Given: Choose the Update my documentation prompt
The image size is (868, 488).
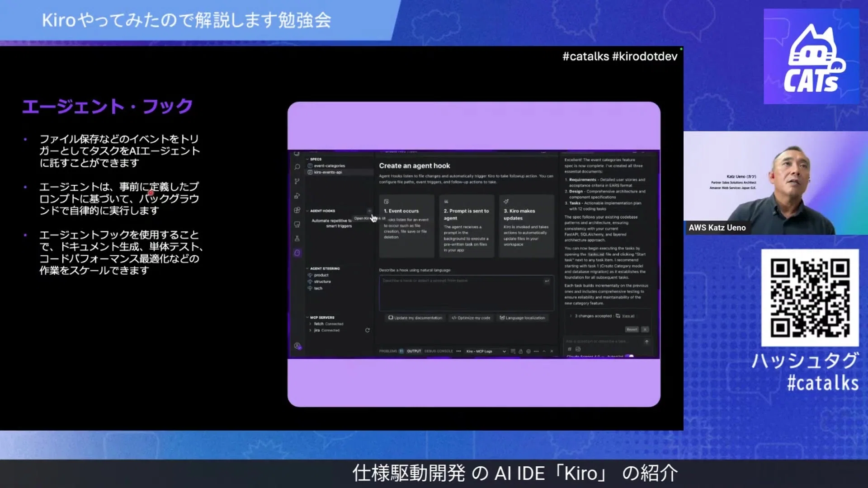Looking at the screenshot, I should (x=415, y=318).
